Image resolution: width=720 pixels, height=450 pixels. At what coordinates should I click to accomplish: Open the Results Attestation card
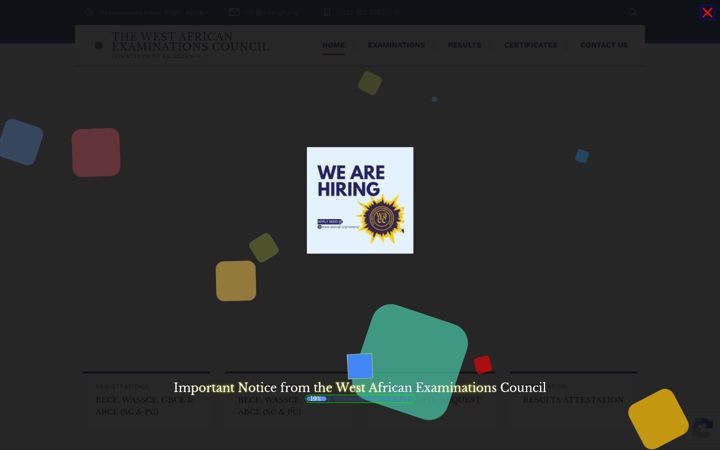[574, 399]
